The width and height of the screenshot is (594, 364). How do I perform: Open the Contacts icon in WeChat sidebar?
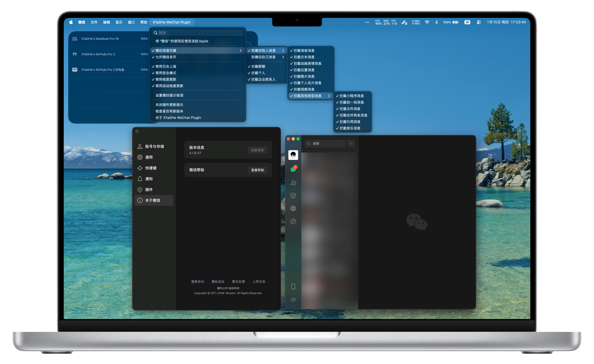tap(293, 183)
